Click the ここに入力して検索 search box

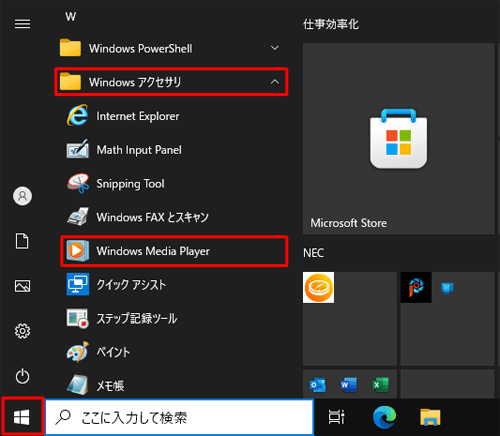(x=180, y=417)
